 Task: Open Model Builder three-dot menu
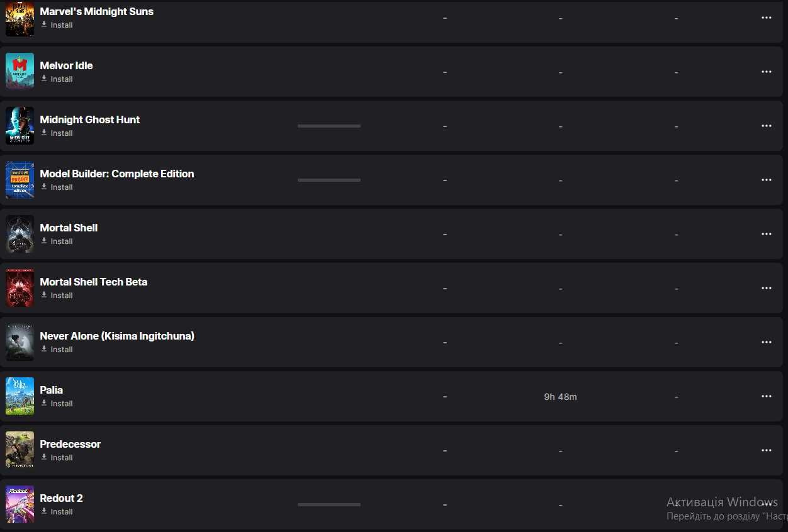tap(766, 180)
